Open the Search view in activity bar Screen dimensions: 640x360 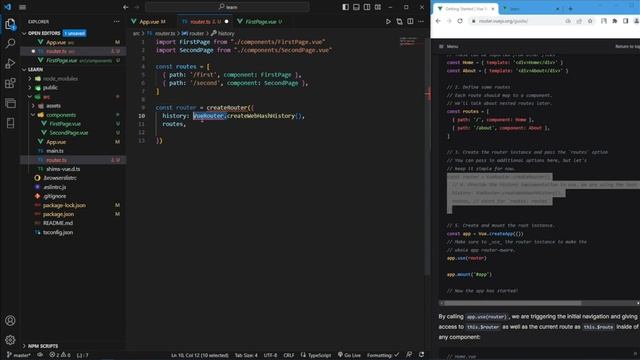10,43
